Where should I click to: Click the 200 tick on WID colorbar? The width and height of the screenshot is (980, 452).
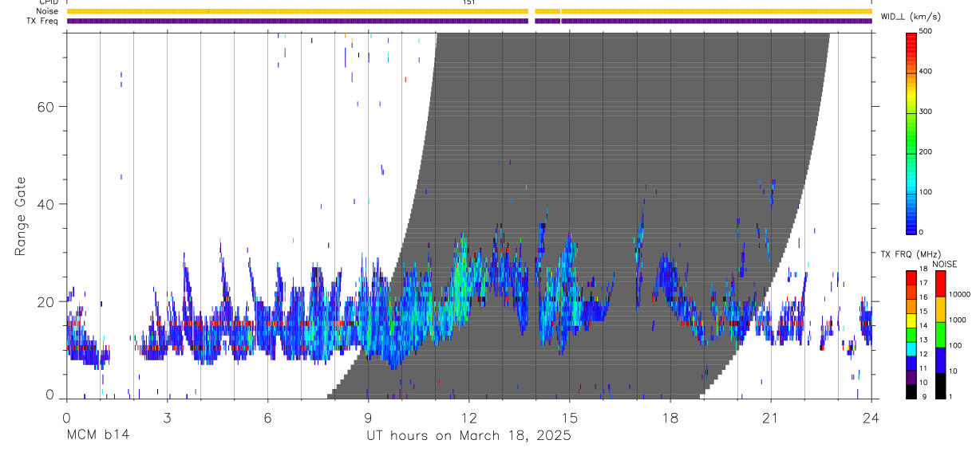(x=927, y=151)
